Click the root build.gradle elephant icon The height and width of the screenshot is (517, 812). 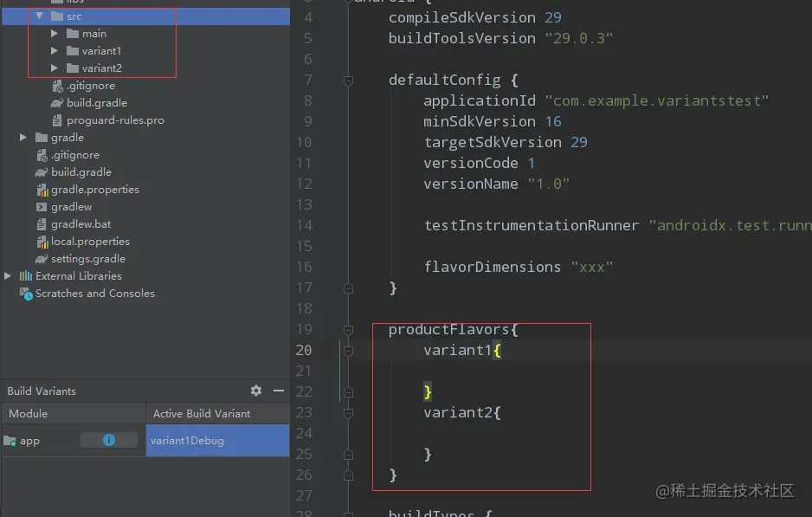click(42, 172)
